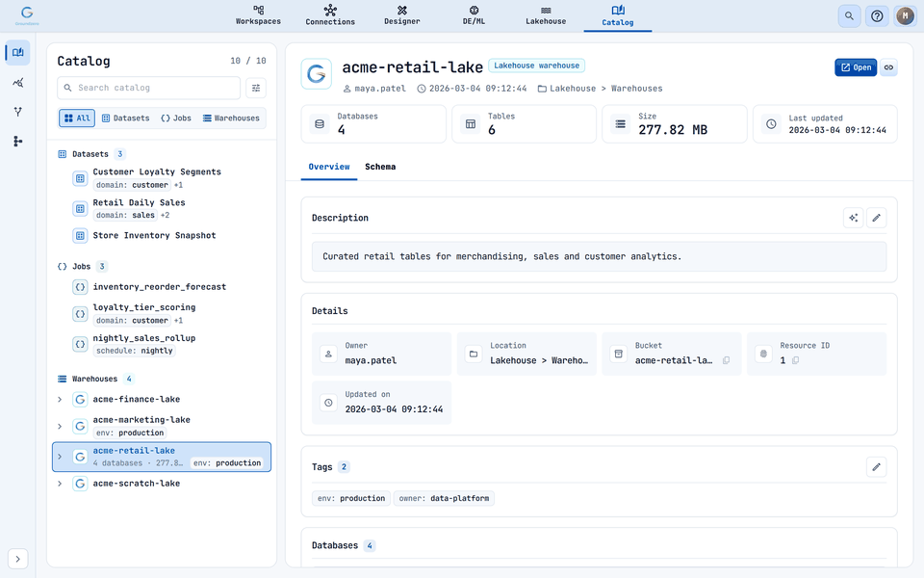Viewport: 924px width, 578px height.
Task: Open the help question-mark icon
Action: click(x=877, y=16)
